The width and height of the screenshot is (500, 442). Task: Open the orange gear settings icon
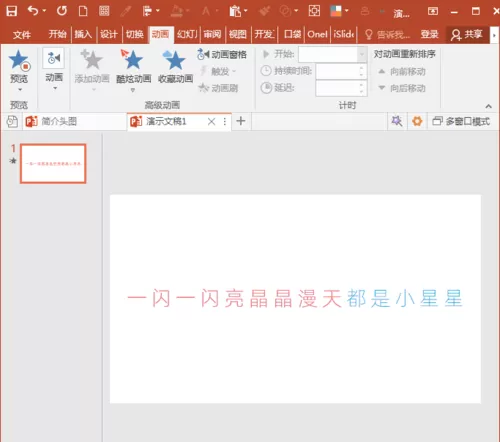[417, 121]
